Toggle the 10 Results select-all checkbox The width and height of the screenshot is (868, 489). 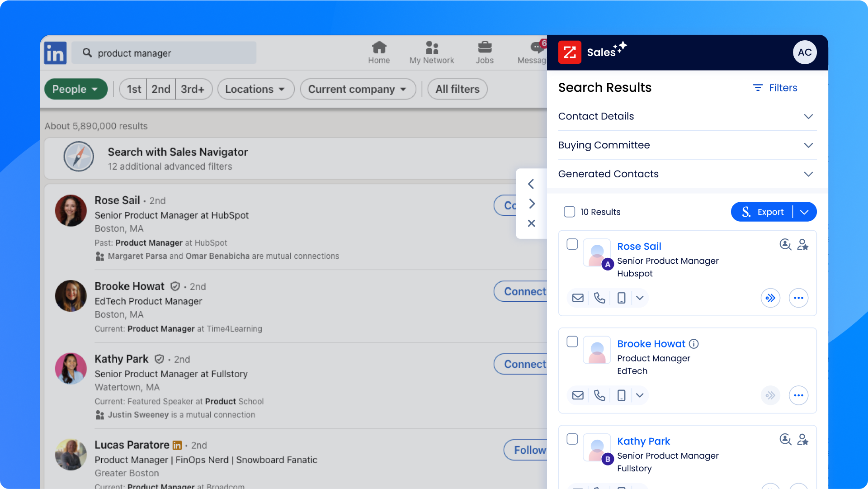point(570,212)
